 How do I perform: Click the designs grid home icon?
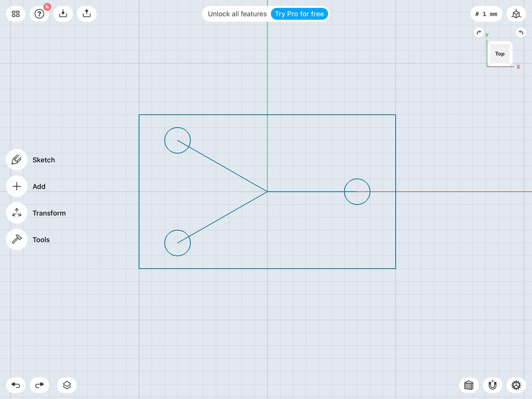pos(16,14)
